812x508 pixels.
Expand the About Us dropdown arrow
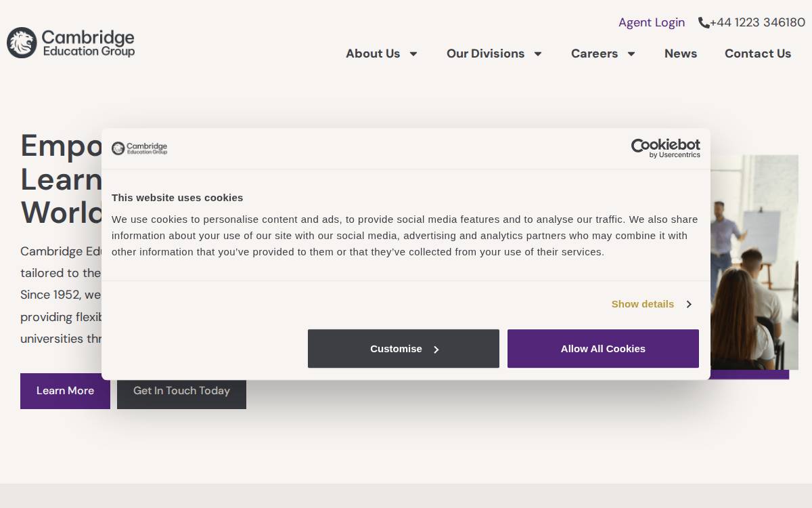(413, 54)
